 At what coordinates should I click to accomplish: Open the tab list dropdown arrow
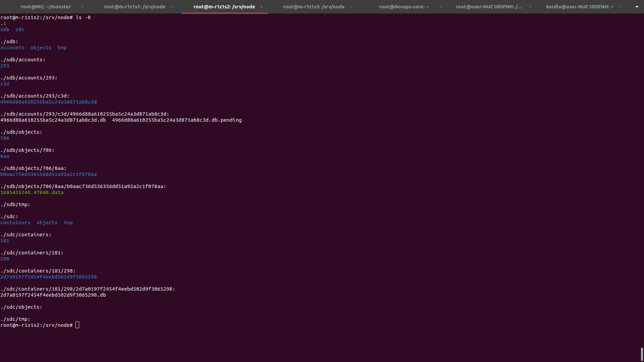pos(637,7)
